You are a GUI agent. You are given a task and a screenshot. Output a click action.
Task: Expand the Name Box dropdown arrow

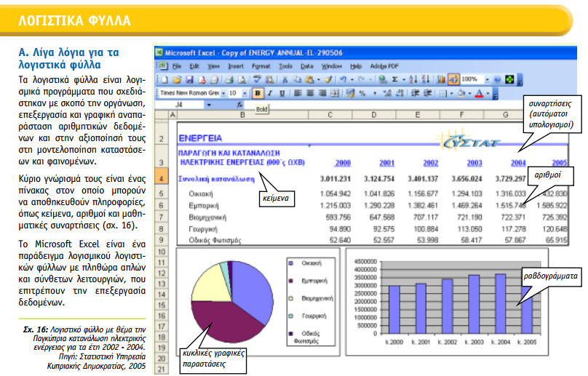pyautogui.click(x=209, y=105)
